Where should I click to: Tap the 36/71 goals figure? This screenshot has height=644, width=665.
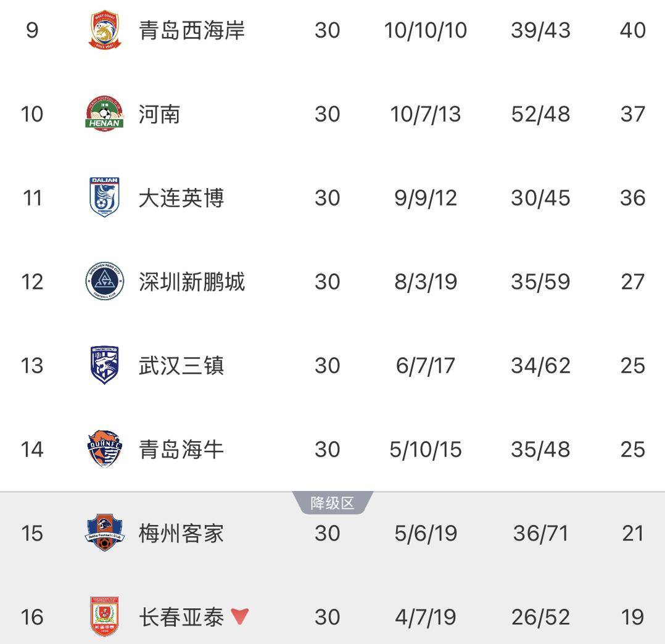tap(540, 533)
